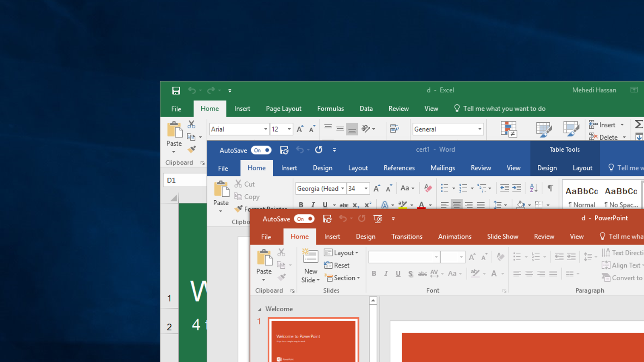The height and width of the screenshot is (362, 644).
Task: Toggle Word AutoSave switch
Action: 261,150
